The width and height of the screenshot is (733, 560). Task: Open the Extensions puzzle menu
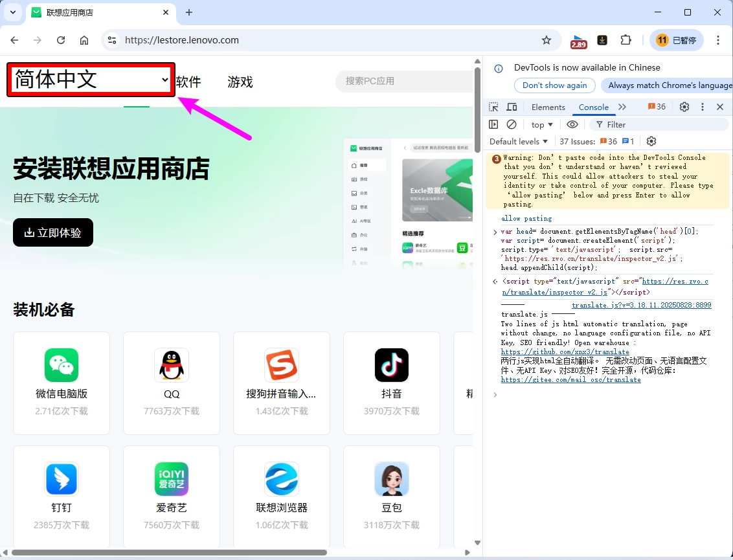pyautogui.click(x=626, y=40)
